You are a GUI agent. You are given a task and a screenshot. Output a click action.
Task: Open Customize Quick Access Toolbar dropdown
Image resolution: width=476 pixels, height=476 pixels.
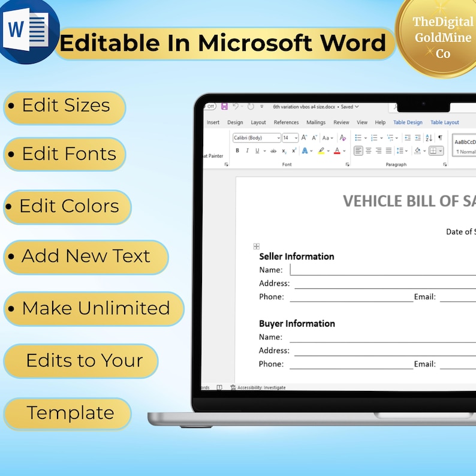261,107
